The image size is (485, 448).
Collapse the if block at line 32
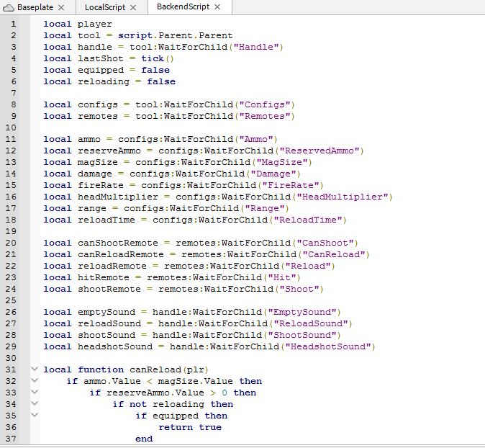click(35, 380)
